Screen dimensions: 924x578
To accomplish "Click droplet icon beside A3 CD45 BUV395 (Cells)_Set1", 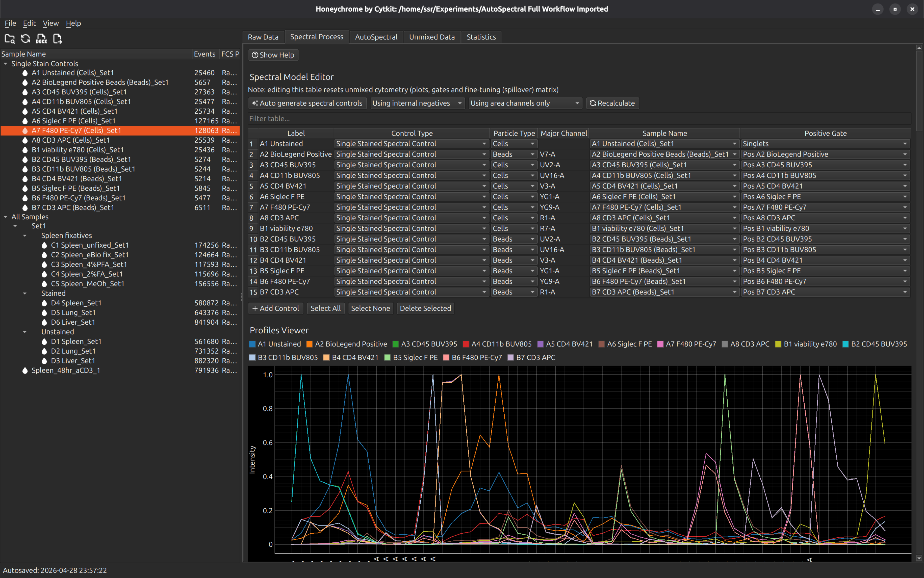I will click(25, 92).
